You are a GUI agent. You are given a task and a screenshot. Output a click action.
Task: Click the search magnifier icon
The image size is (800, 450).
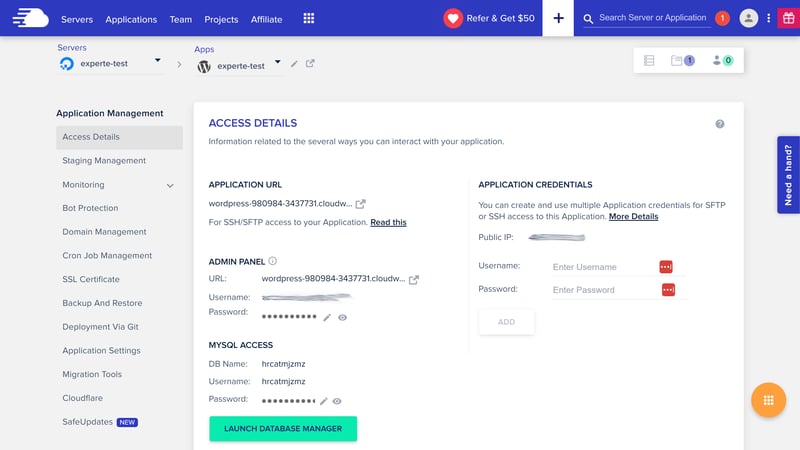(588, 19)
